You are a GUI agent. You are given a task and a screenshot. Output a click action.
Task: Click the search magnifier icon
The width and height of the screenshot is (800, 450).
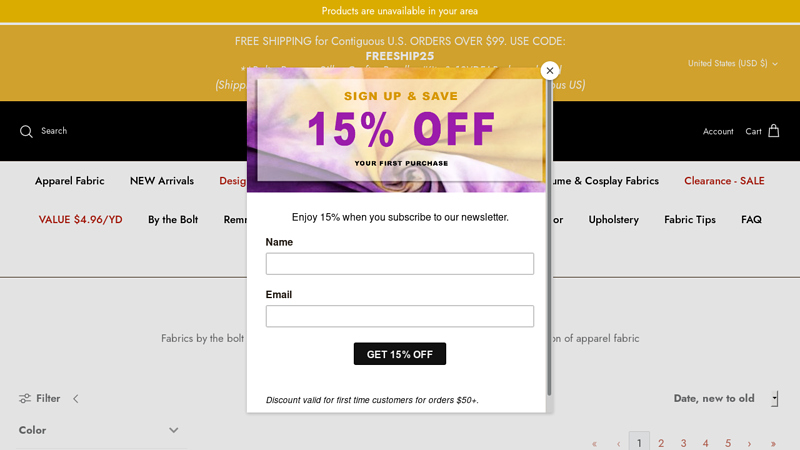click(x=26, y=131)
